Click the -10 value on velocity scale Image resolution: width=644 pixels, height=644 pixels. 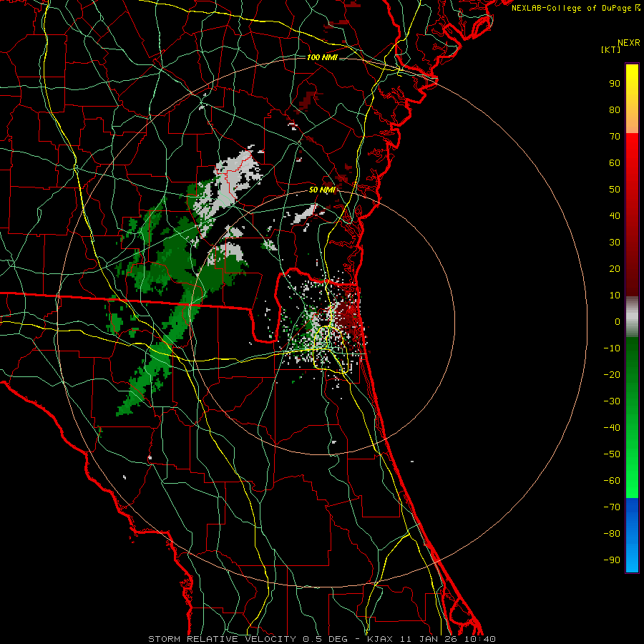(612, 348)
